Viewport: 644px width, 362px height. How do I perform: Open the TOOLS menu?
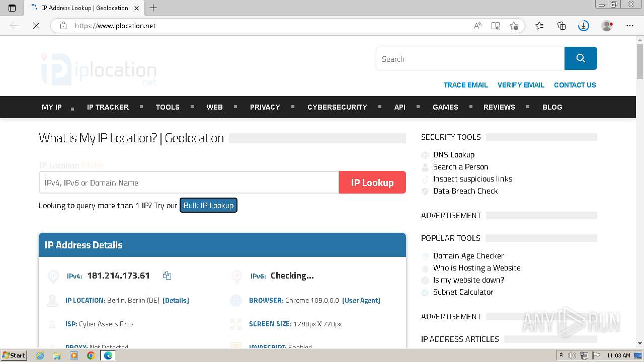(x=168, y=107)
